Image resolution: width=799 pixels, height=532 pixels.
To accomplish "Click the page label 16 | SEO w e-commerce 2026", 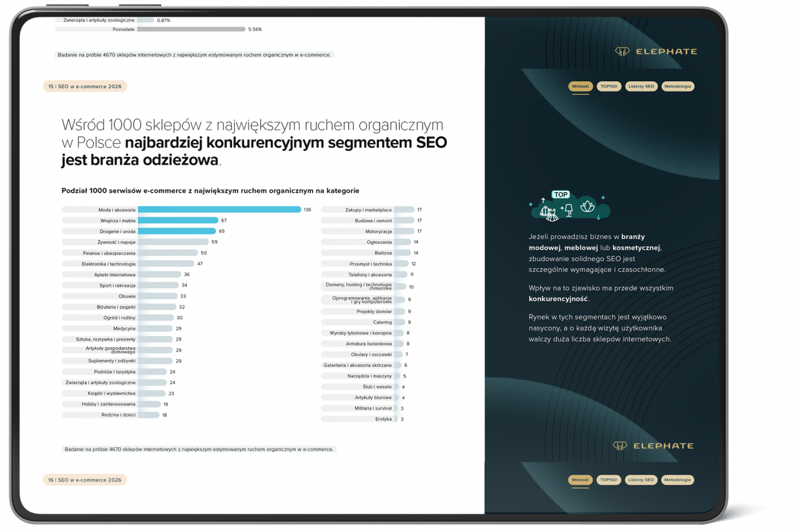I will click(x=84, y=480).
